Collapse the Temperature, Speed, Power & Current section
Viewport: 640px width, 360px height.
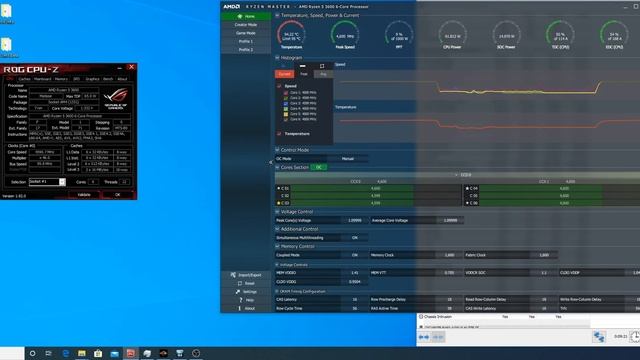pos(278,16)
